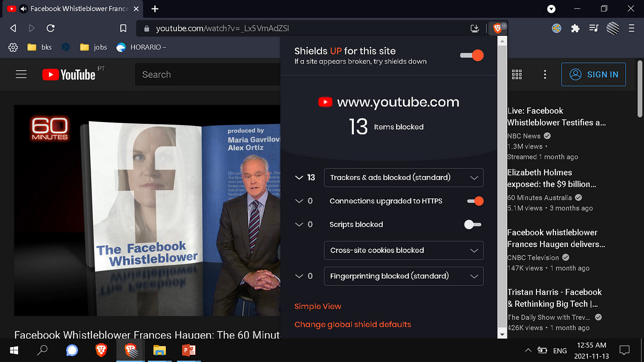
Task: Open Brave main hamburger menu
Action: pos(631,28)
